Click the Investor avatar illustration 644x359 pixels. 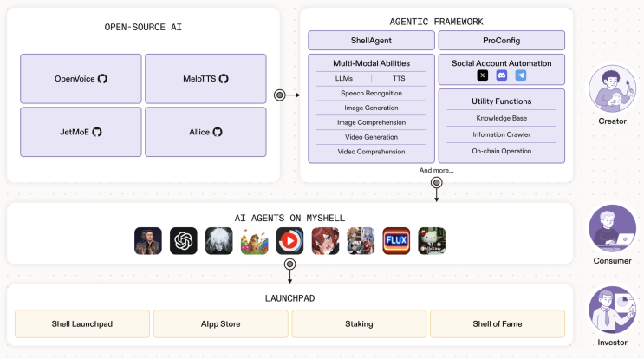tap(612, 310)
